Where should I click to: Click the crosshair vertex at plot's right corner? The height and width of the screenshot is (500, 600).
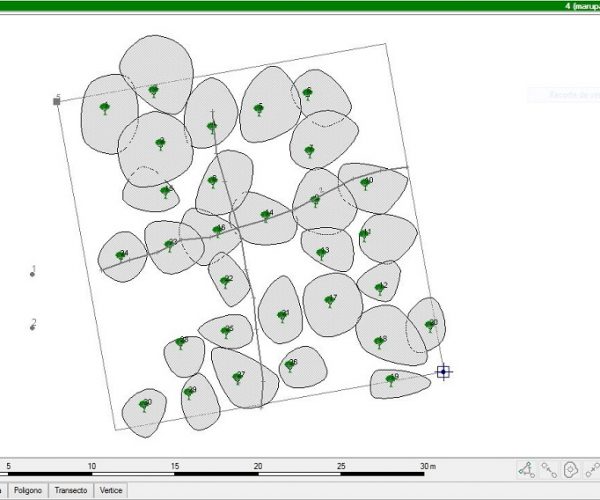point(444,372)
